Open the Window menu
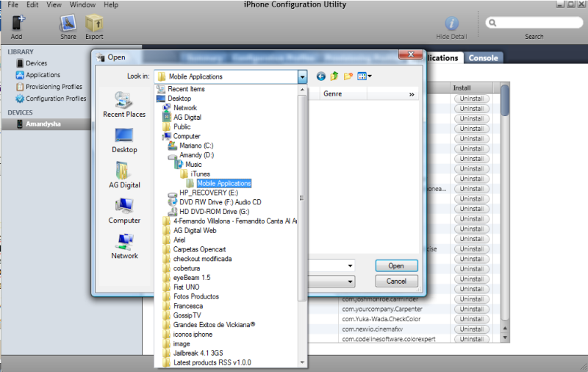This screenshot has width=588, height=372. (x=82, y=5)
